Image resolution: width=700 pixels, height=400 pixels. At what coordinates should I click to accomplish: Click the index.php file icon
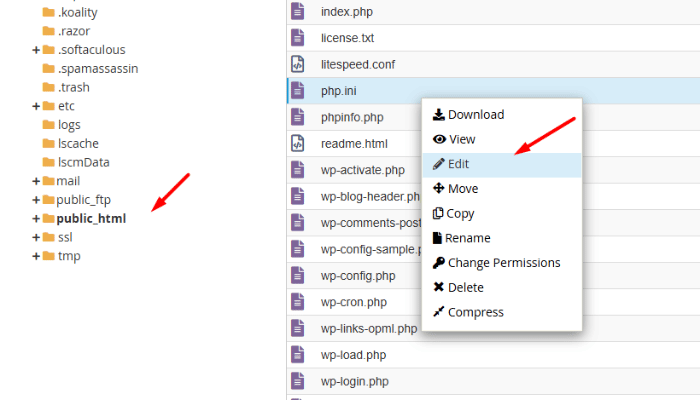coord(297,11)
